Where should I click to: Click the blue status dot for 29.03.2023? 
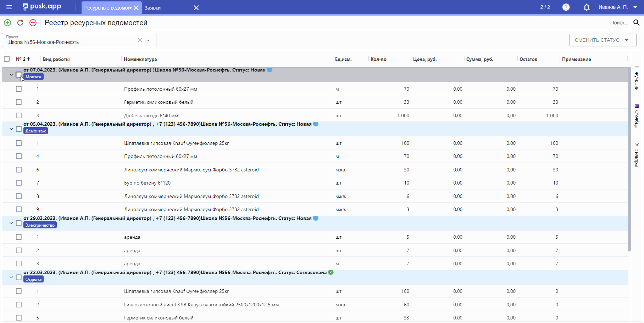click(316, 218)
